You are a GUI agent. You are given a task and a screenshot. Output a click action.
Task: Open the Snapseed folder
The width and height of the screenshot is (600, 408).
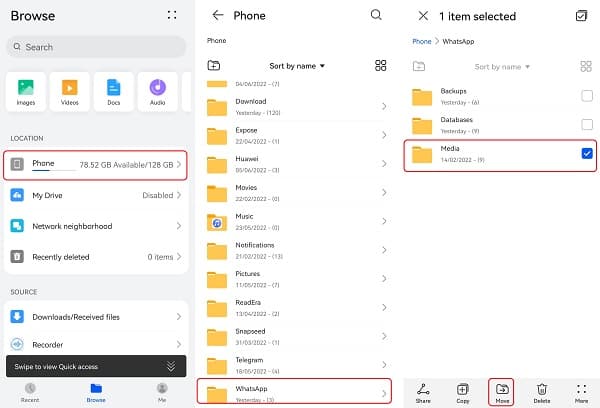pyautogui.click(x=297, y=336)
